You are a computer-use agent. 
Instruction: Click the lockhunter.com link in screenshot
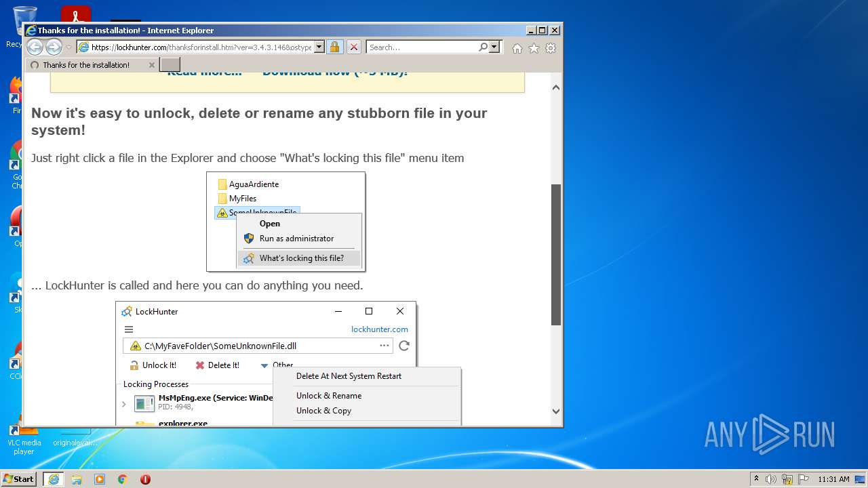(380, 329)
